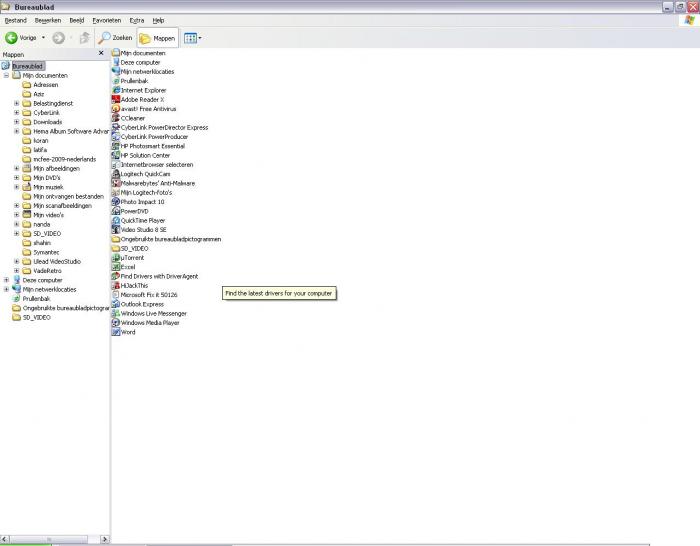Open the Bestand menu
The height and width of the screenshot is (546, 700).
click(x=16, y=21)
